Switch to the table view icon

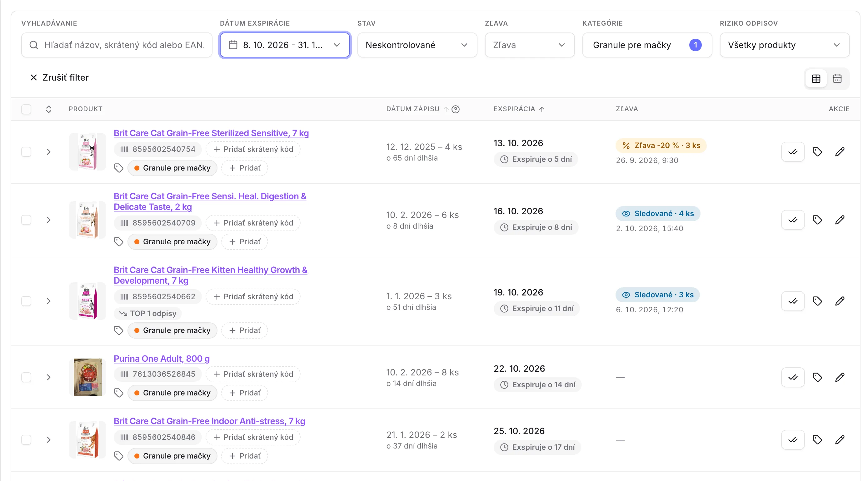click(x=816, y=78)
